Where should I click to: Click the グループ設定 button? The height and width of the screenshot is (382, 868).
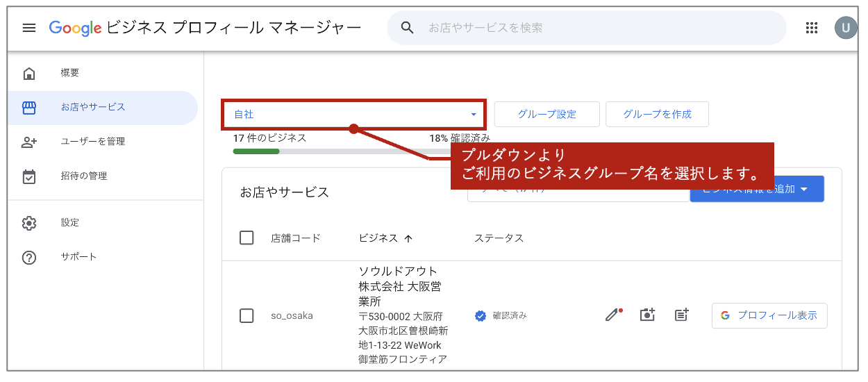[x=546, y=115]
